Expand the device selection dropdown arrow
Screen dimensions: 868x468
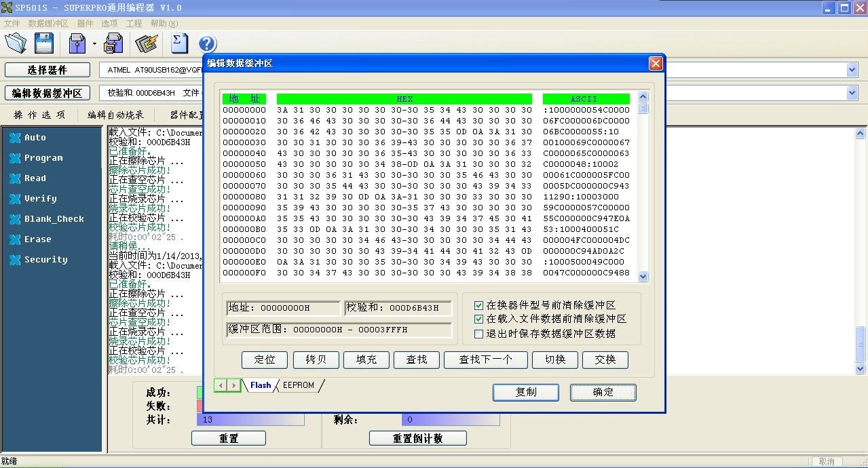pos(852,70)
